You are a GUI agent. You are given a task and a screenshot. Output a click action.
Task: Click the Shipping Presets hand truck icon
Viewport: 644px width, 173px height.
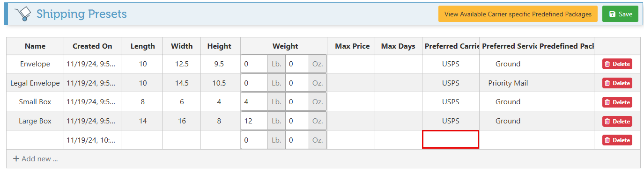click(22, 14)
